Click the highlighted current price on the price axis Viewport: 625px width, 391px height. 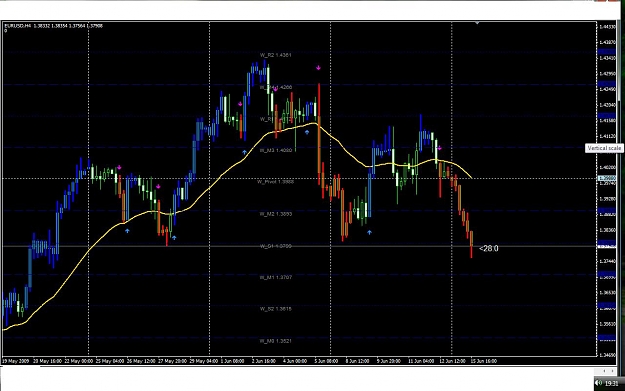pyautogui.click(x=607, y=179)
